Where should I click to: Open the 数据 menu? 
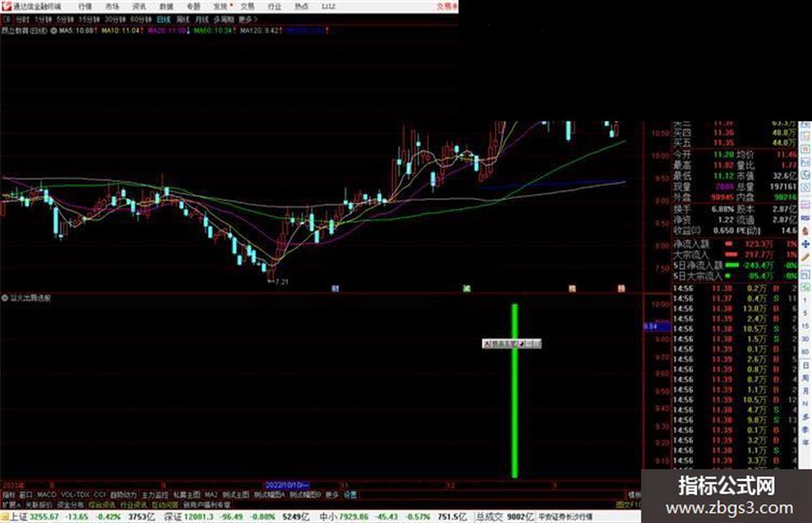pos(166,6)
